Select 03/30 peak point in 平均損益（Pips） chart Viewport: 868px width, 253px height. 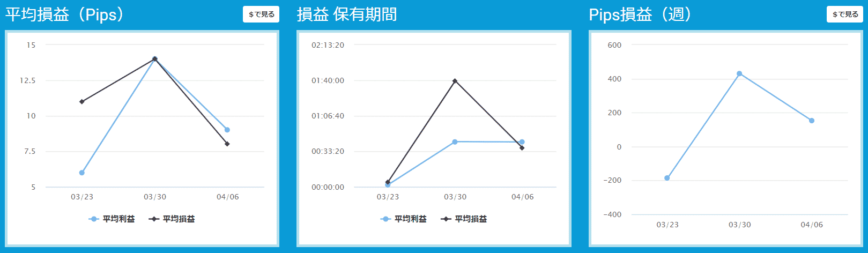155,59
